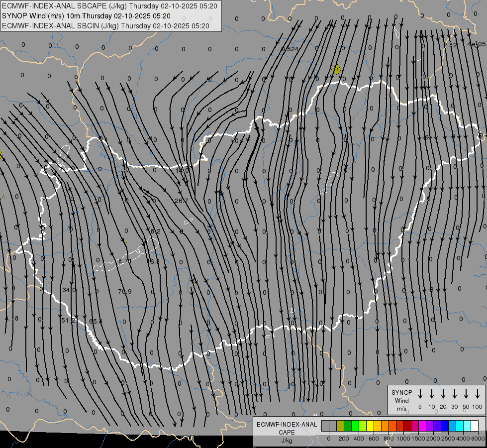Image resolution: width=487 pixels, height=448 pixels.
Task: Pick the bright green CAPE legend swatch
Action: point(355,426)
